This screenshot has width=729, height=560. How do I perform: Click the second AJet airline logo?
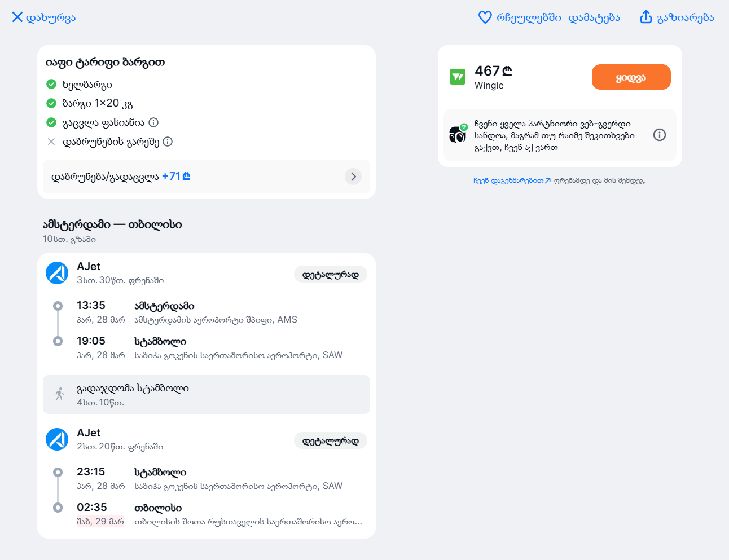tap(57, 439)
